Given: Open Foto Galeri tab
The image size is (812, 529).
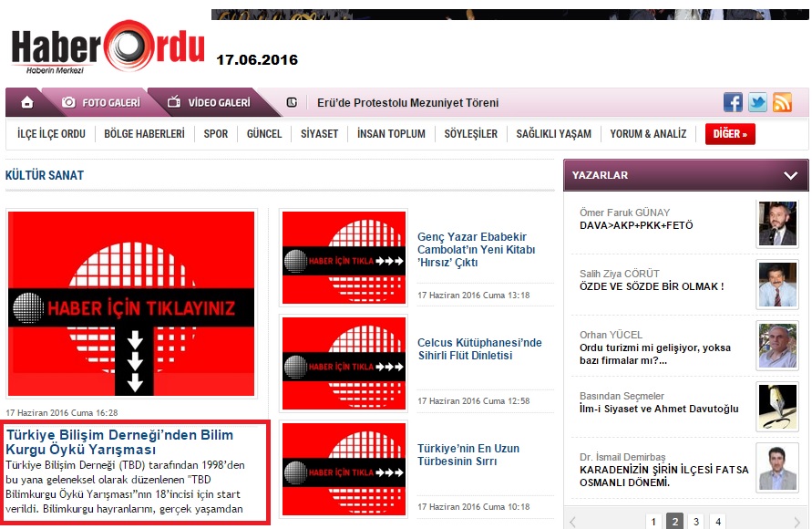Looking at the screenshot, I should [101, 103].
